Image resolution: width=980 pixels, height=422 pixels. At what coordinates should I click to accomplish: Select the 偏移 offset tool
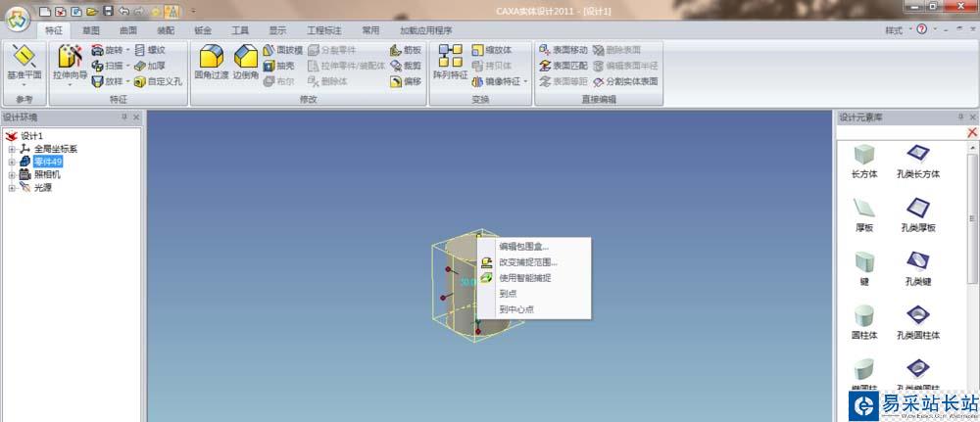(x=406, y=81)
